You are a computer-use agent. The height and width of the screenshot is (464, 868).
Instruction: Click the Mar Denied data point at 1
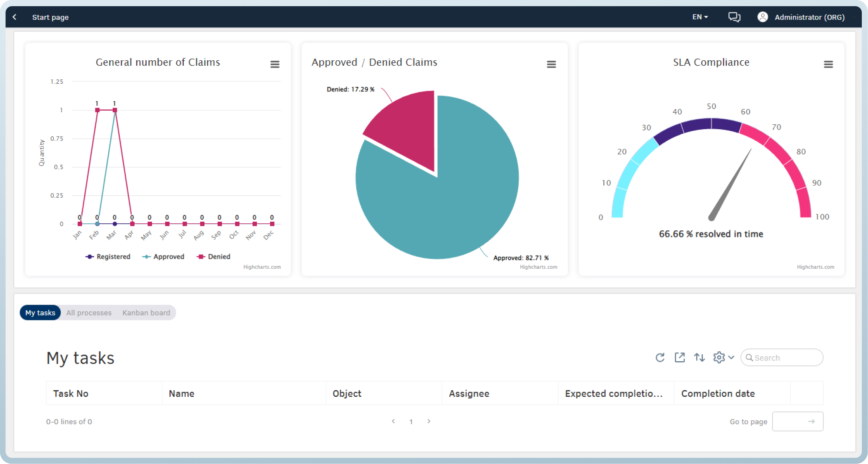[x=115, y=110]
